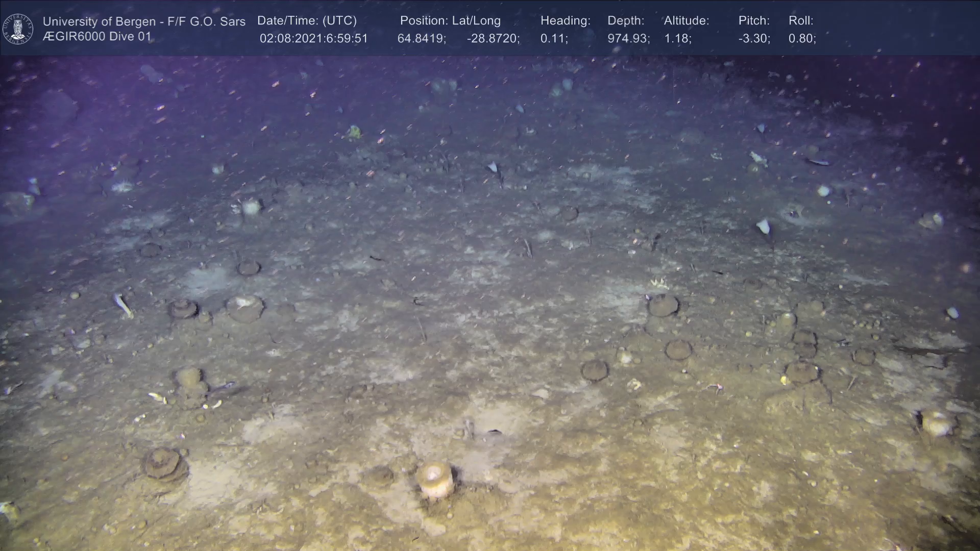Screen dimensions: 980x551
Task: Click the pale round sponge at bottom center
Action: coord(434,479)
